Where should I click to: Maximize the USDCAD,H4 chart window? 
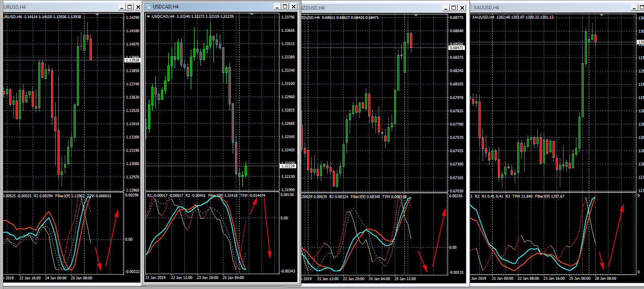[x=285, y=6]
